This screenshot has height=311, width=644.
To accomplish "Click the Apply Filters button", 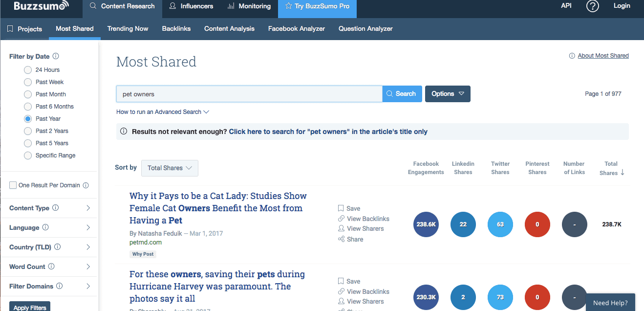I will click(30, 307).
